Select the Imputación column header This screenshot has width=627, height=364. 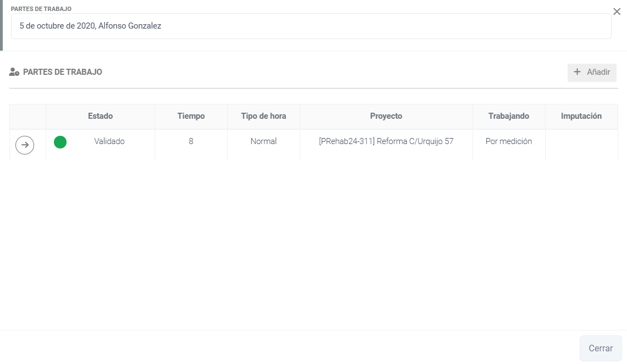[581, 116]
